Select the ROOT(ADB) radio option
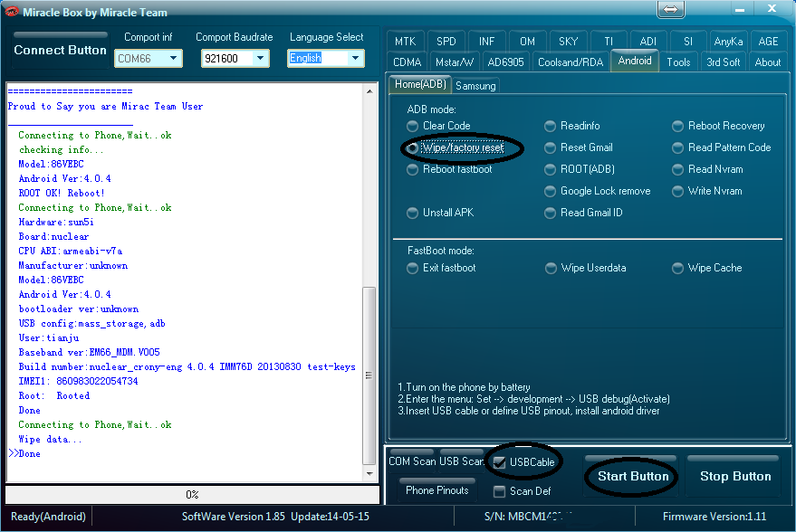Image resolution: width=796 pixels, height=532 pixels. 580,169
